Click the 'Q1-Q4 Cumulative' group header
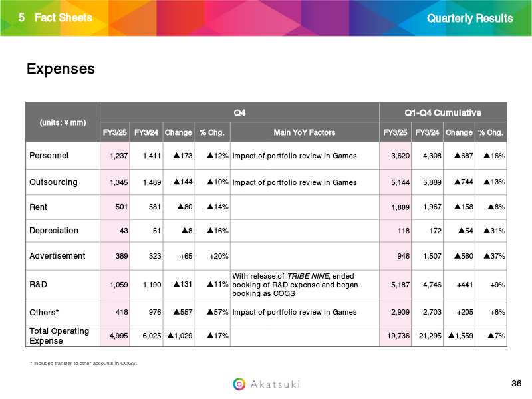The image size is (532, 399). pos(442,112)
